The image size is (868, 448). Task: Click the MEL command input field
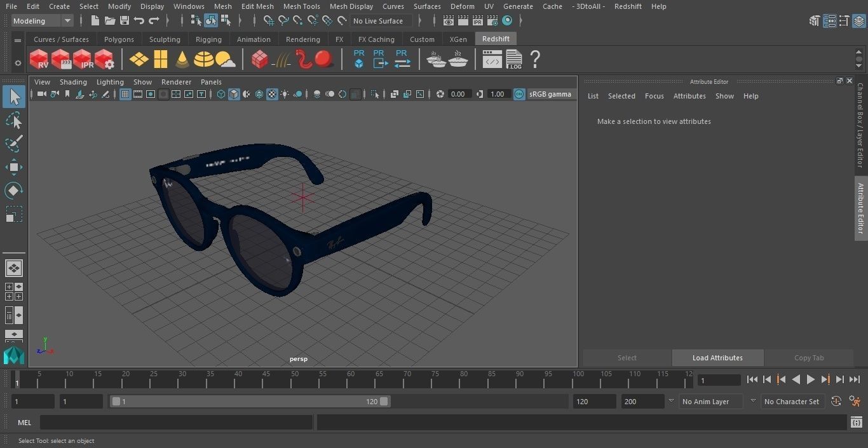pos(176,423)
